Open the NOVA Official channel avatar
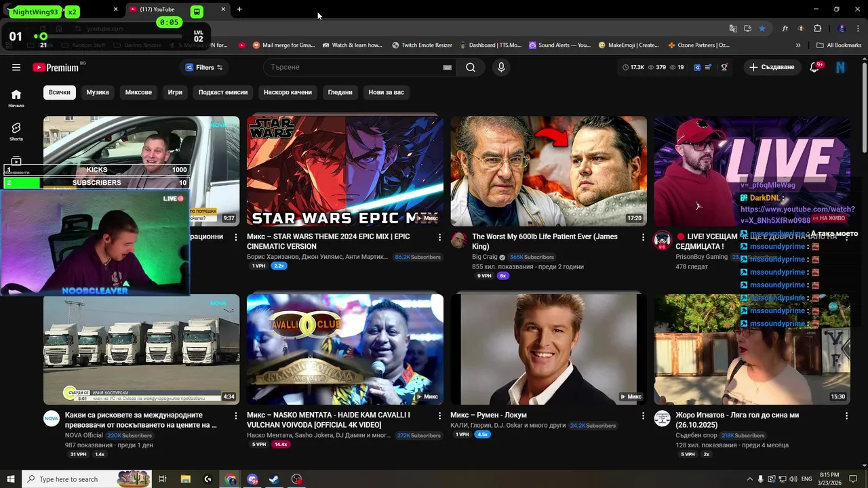 52,418
